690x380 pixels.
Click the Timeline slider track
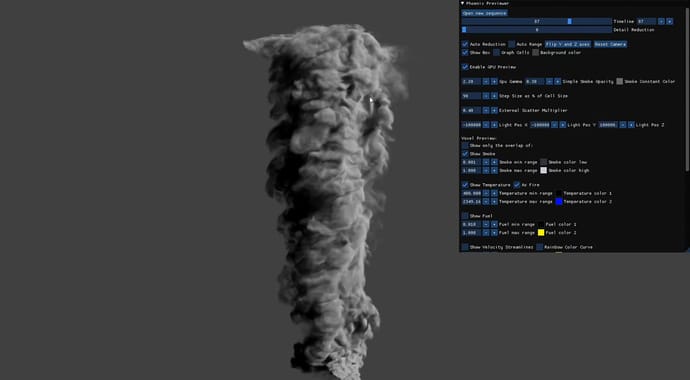point(537,21)
